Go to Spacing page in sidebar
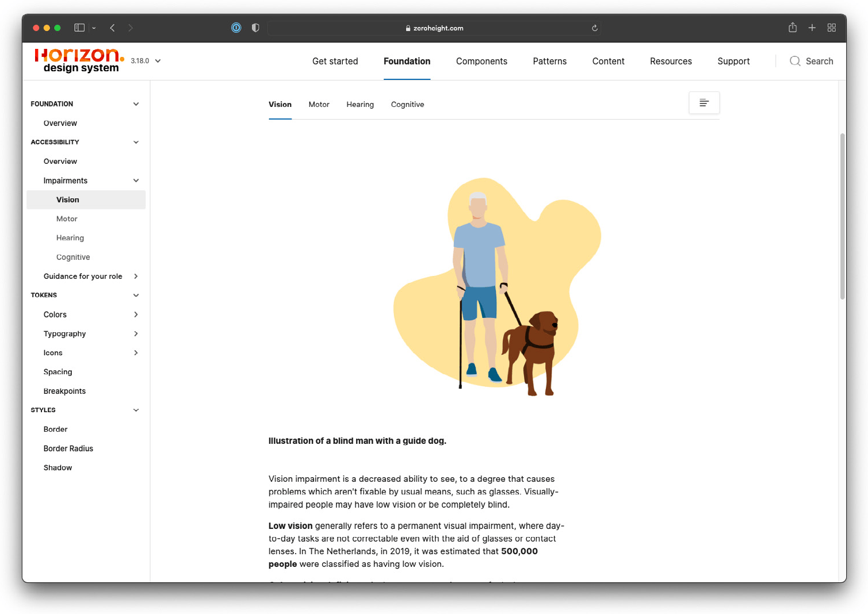Image resolution: width=868 pixels, height=614 pixels. 58,372
